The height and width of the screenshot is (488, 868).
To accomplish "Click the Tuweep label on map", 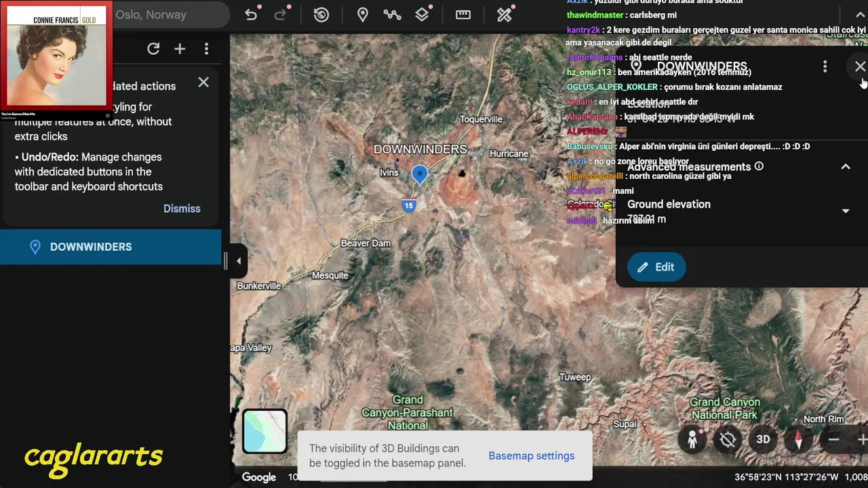I will 575,377.
